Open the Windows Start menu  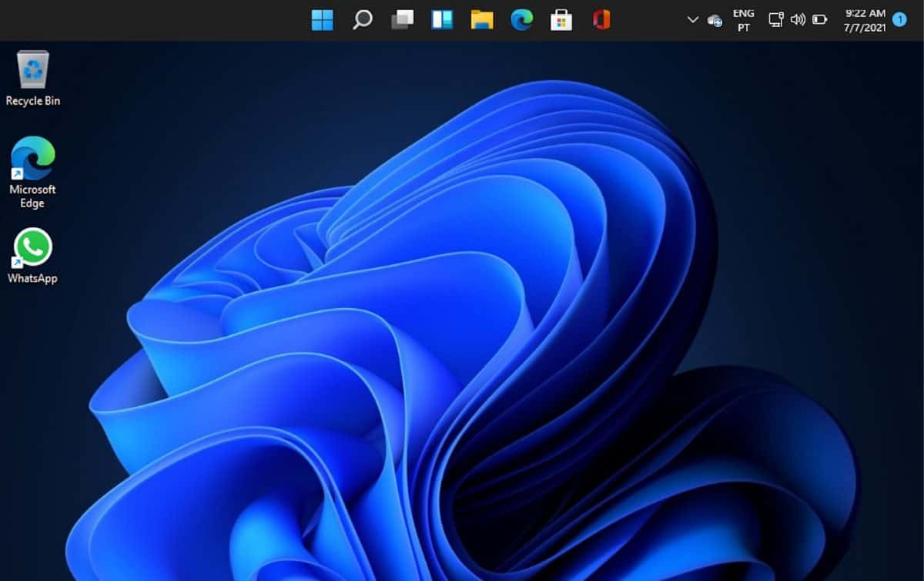323,20
